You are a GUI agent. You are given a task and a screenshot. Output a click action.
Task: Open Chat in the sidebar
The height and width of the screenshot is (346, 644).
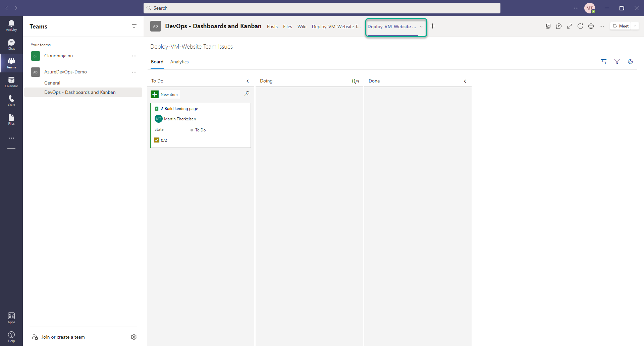(x=11, y=44)
